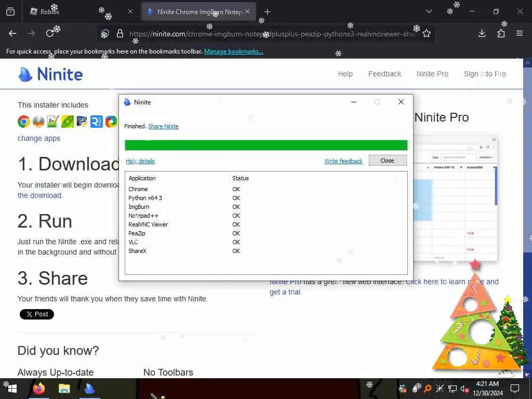Click the padlock site info icon
Screen dimensions: 532x399
coord(120,34)
